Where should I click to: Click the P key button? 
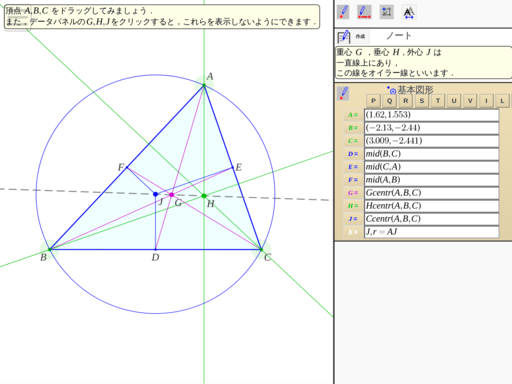pos(373,101)
